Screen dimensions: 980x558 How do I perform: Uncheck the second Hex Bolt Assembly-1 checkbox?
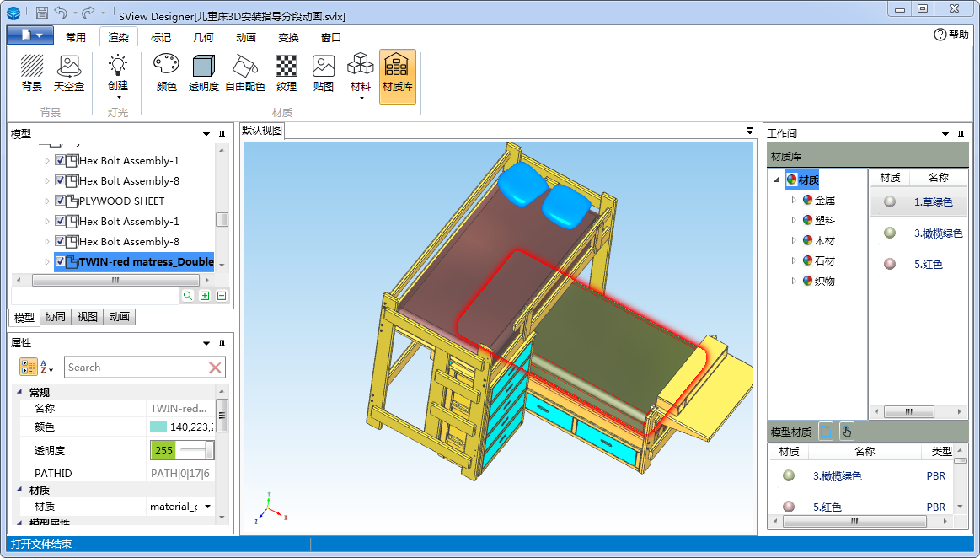(60, 221)
